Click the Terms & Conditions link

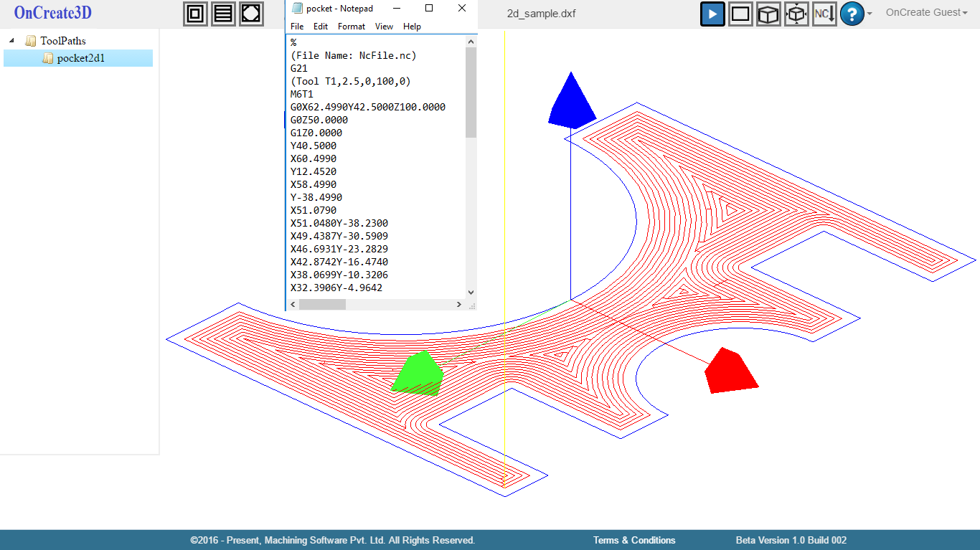[x=634, y=540]
